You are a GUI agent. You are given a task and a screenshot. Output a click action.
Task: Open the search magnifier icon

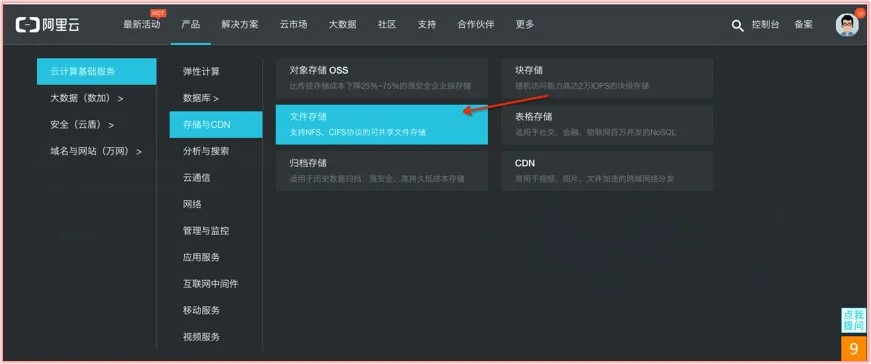tap(737, 25)
